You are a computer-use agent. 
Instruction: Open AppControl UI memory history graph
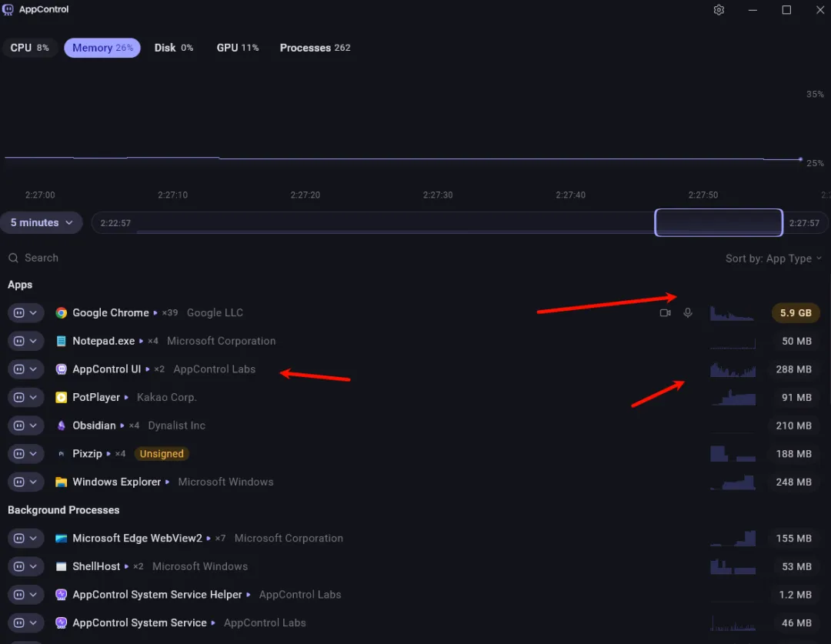click(733, 369)
